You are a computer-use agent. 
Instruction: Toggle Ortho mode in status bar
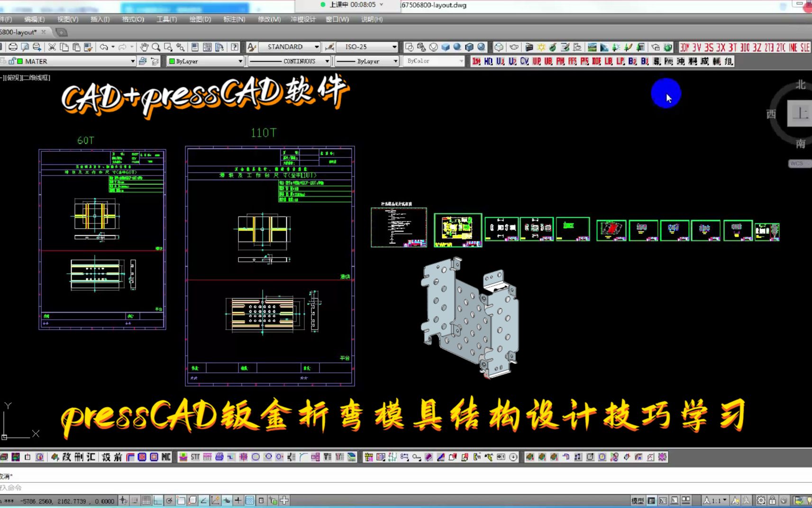[158, 500]
